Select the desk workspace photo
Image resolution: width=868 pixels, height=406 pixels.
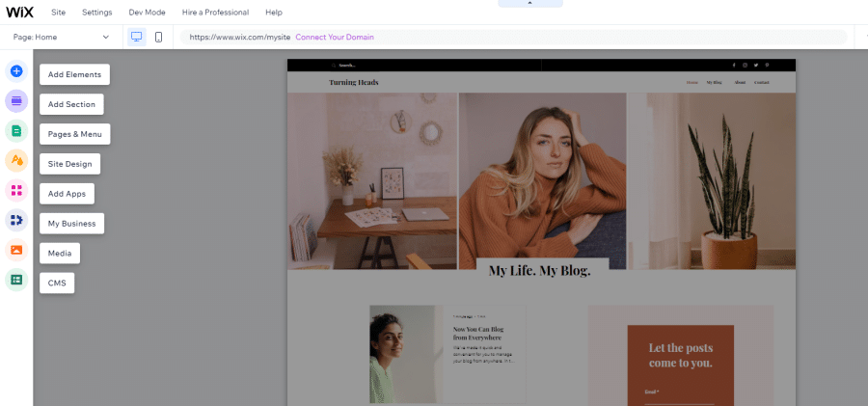coord(372,181)
